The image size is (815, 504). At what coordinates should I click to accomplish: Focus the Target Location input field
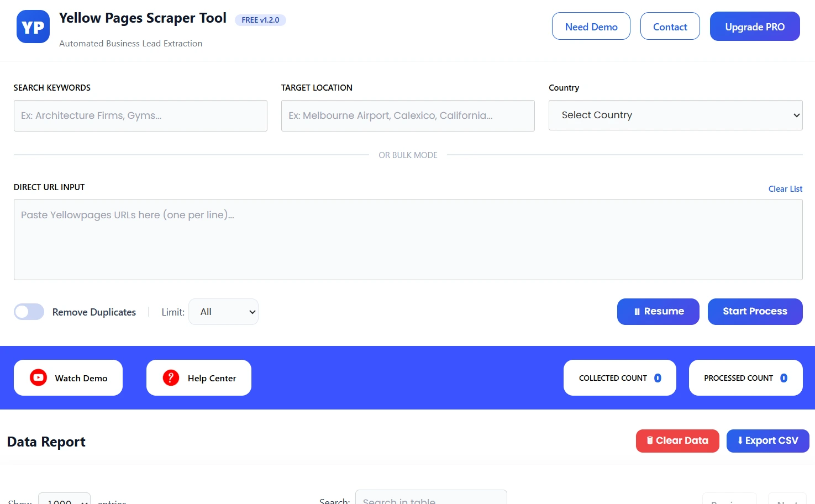pyautogui.click(x=408, y=116)
